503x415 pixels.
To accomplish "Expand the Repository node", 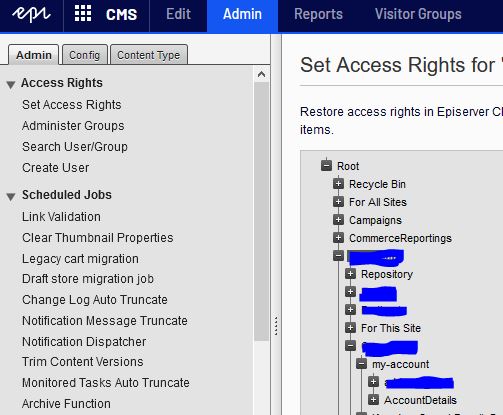I will point(350,274).
